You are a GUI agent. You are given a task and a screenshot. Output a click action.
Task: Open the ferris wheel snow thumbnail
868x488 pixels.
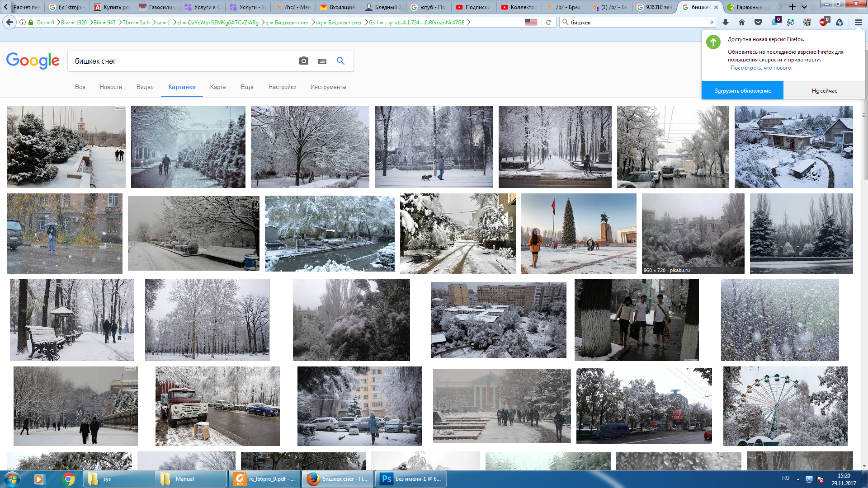(x=785, y=406)
